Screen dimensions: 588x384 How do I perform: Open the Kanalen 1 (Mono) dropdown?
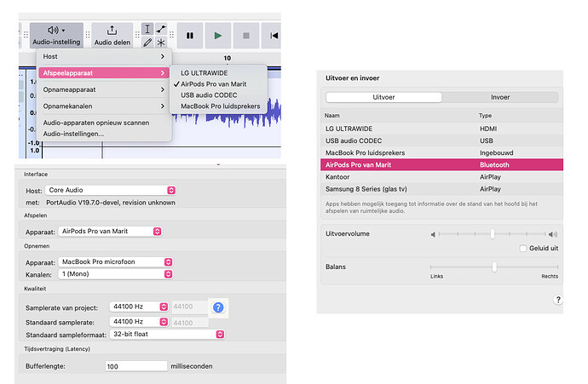tap(116, 274)
